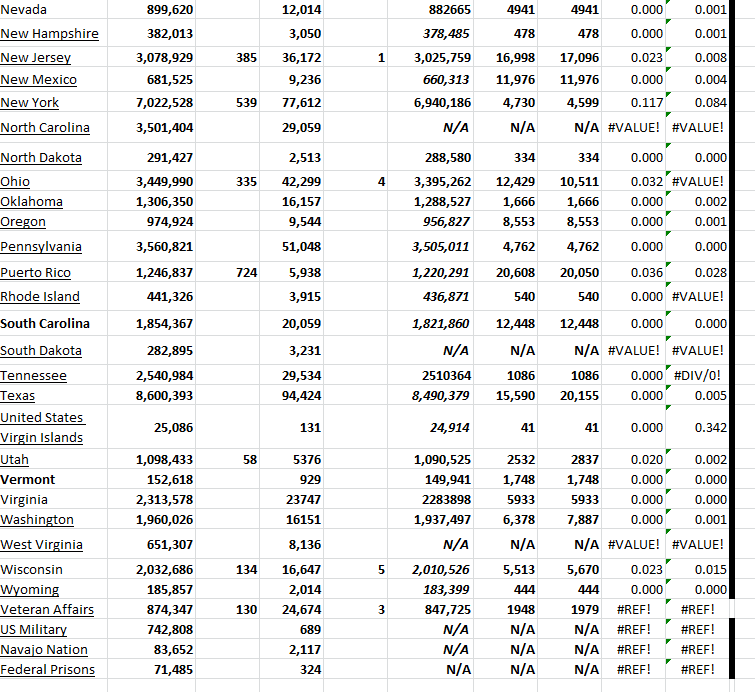Screen dimensions: 755x692
Task: Click the Texas cell showing 8,600,393
Action: [x=164, y=396]
